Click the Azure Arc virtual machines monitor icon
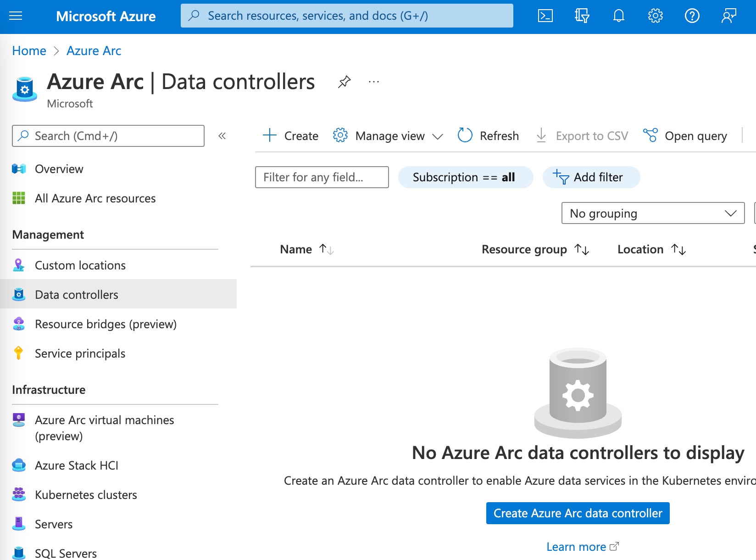 pyautogui.click(x=19, y=420)
